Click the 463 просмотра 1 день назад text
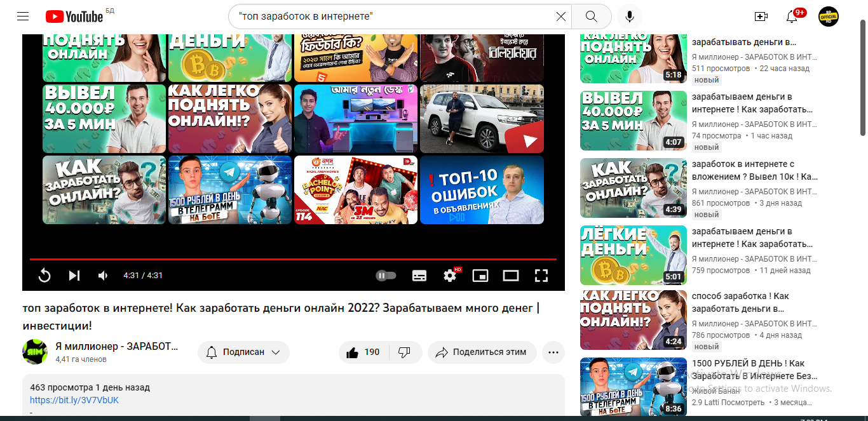 pyautogui.click(x=90, y=387)
